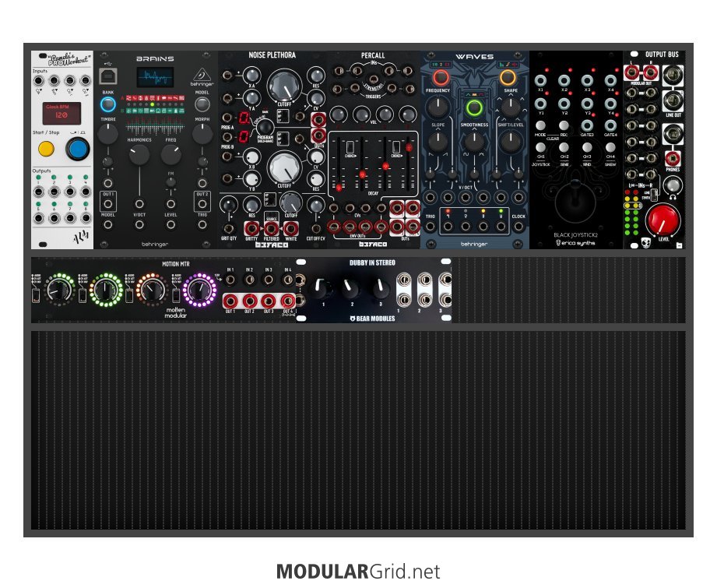Click the PROG B red digit display
This screenshot has width=717, height=588.
244,136
